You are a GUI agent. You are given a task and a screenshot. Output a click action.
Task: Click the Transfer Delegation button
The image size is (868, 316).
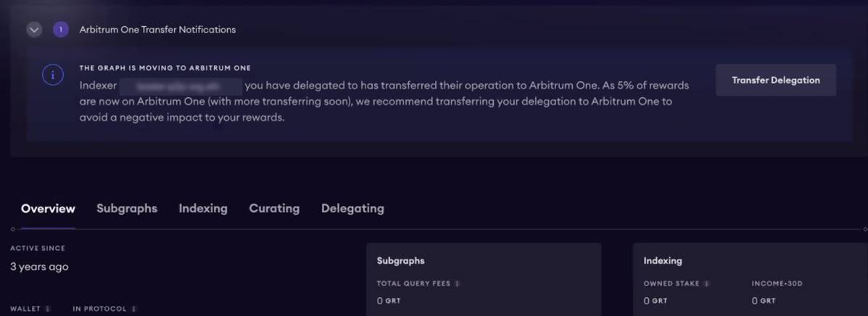[775, 80]
